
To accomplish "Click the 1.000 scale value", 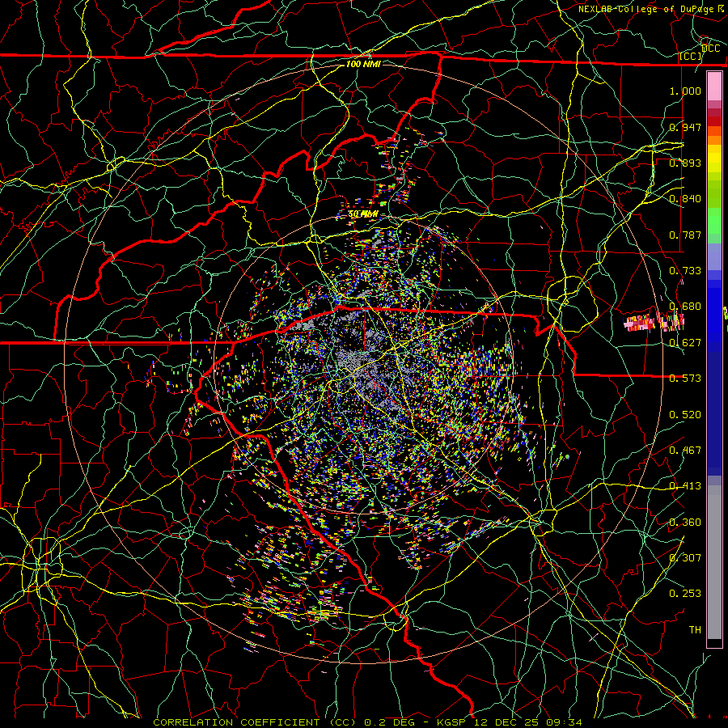I will (685, 91).
